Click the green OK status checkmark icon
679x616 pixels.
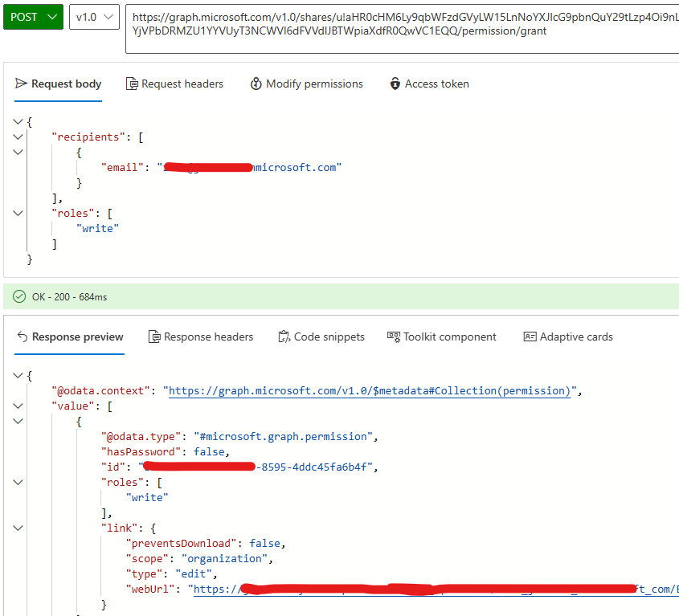click(19, 296)
